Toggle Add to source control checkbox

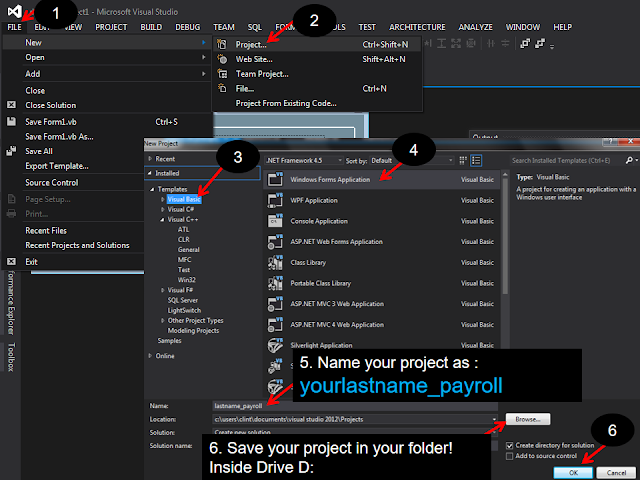(x=509, y=456)
